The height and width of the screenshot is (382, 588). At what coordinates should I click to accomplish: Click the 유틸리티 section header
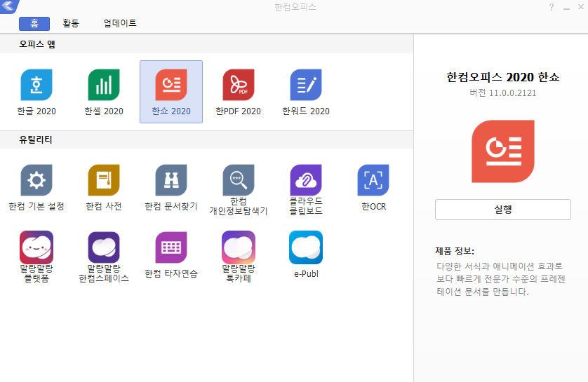tap(36, 139)
